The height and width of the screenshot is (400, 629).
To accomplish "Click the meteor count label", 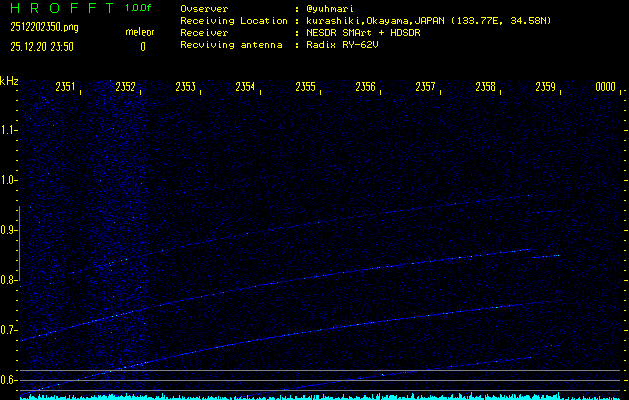I will (141, 30).
